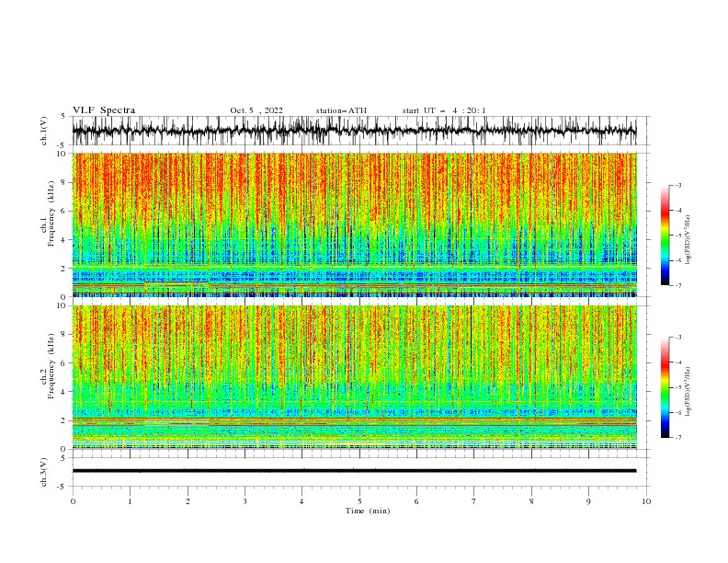This screenshot has height=563, width=728.
Task: Click the "station=ATH" header text
Action: [341, 110]
